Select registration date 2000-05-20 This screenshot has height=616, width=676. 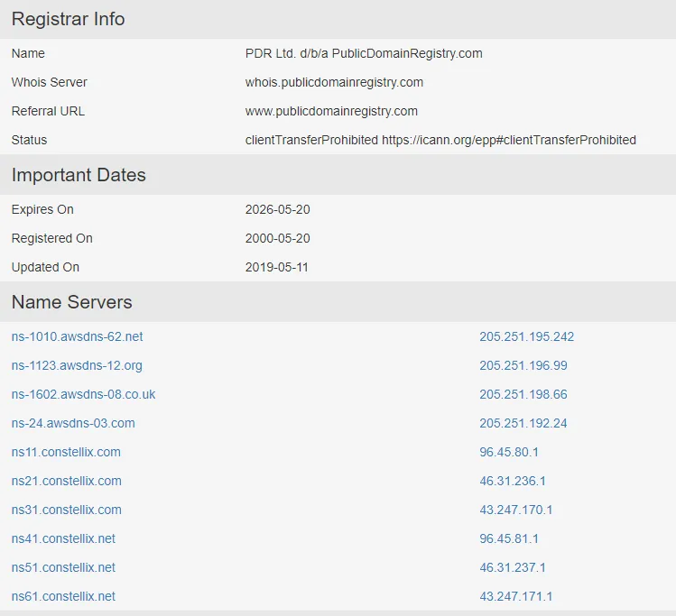tap(278, 239)
